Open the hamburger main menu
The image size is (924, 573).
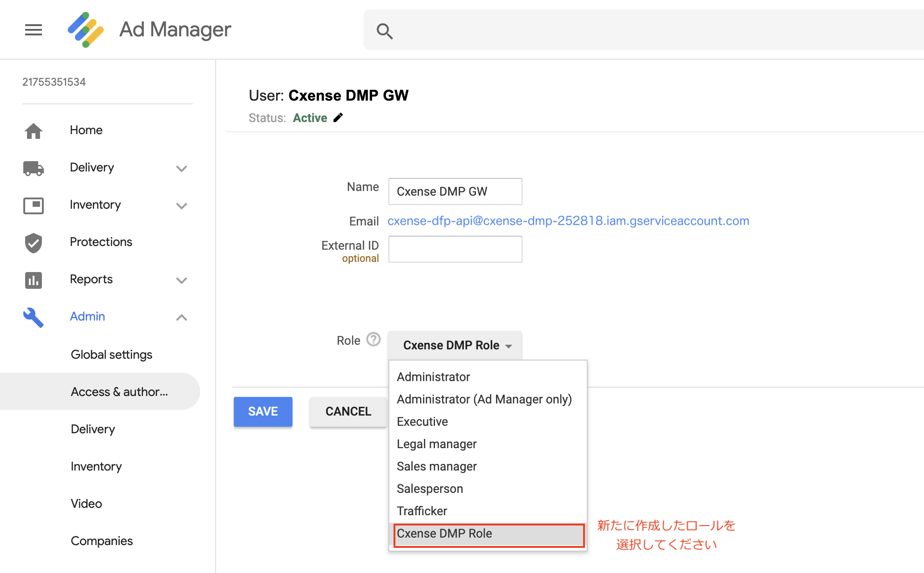[34, 30]
